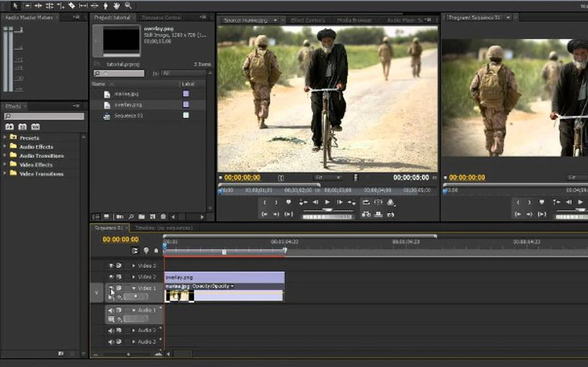Click shuttle slider in Source monitor

(327, 210)
